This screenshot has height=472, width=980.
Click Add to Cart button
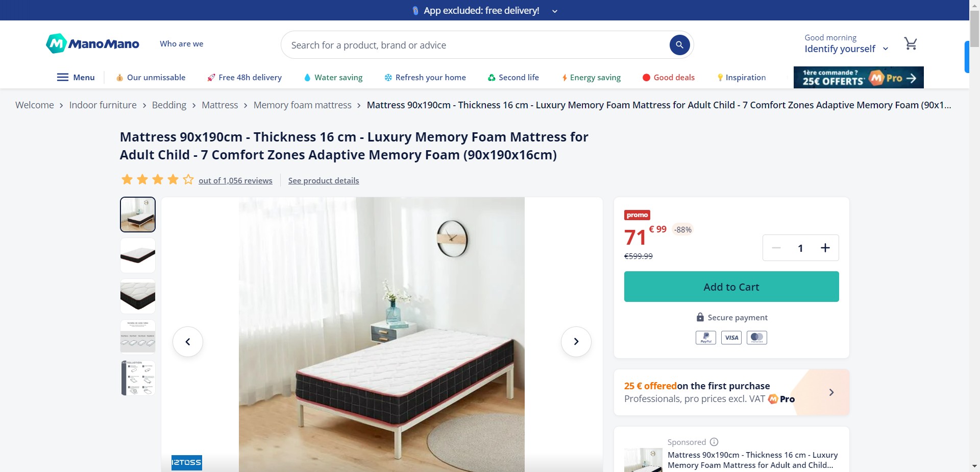click(x=731, y=287)
